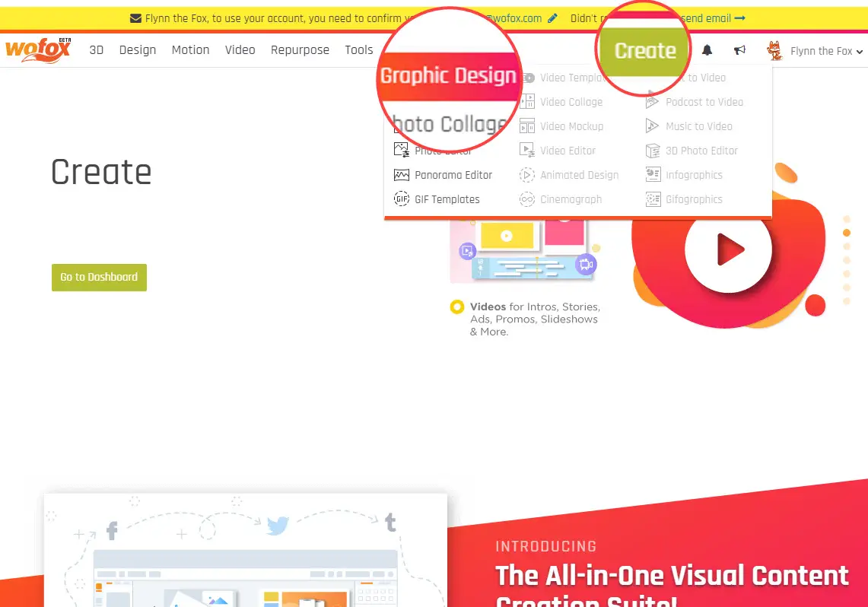The width and height of the screenshot is (868, 607).
Task: Play the large red video button
Action: point(729,249)
